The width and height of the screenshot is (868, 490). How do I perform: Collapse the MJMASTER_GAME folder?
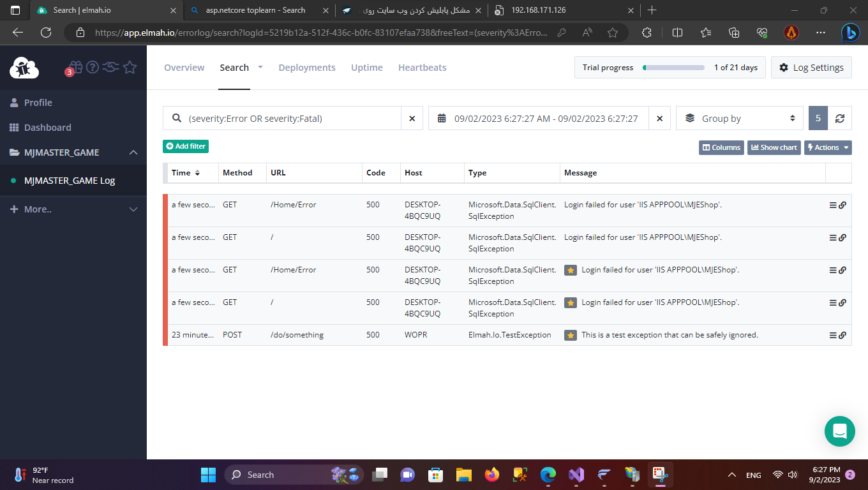(133, 152)
